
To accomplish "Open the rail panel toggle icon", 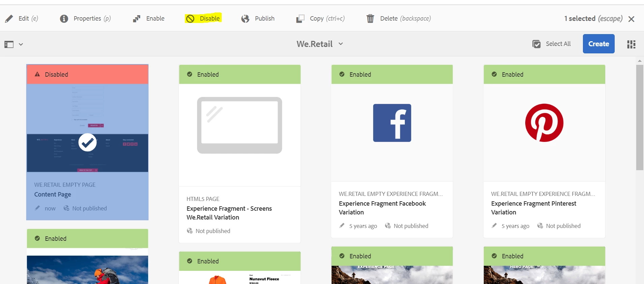I will coord(9,44).
